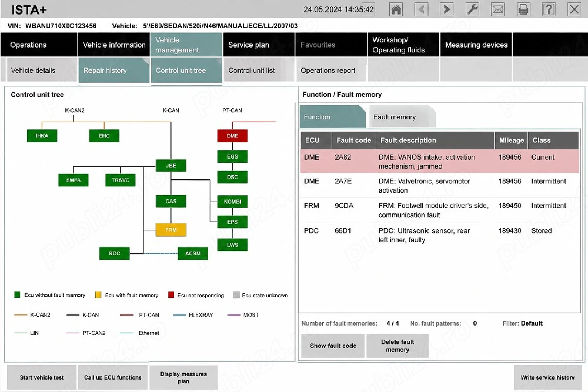The image size is (588, 392).
Task: Select the CAS control unit node
Action: (171, 201)
